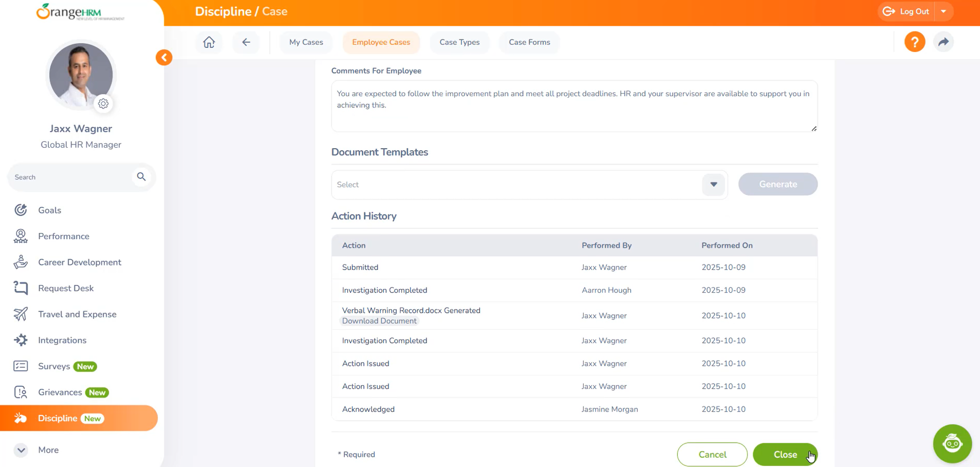980x467 pixels.
Task: Click the home icon in toolbar
Action: [x=209, y=42]
